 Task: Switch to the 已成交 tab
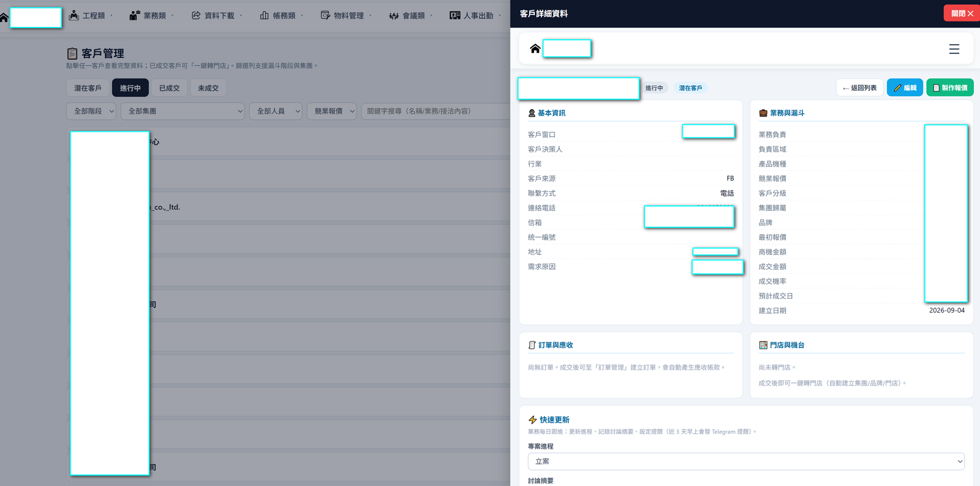click(x=169, y=88)
